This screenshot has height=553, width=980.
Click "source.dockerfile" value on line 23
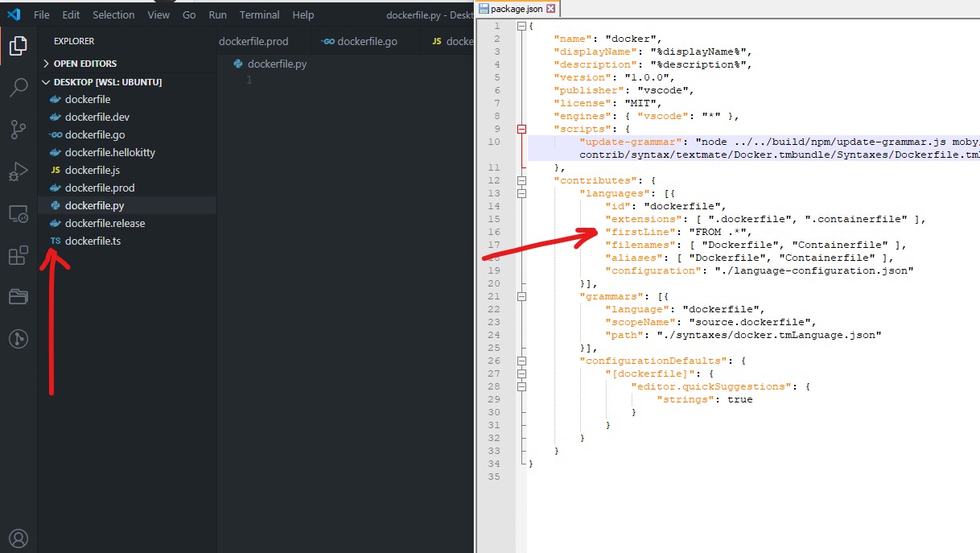[750, 322]
